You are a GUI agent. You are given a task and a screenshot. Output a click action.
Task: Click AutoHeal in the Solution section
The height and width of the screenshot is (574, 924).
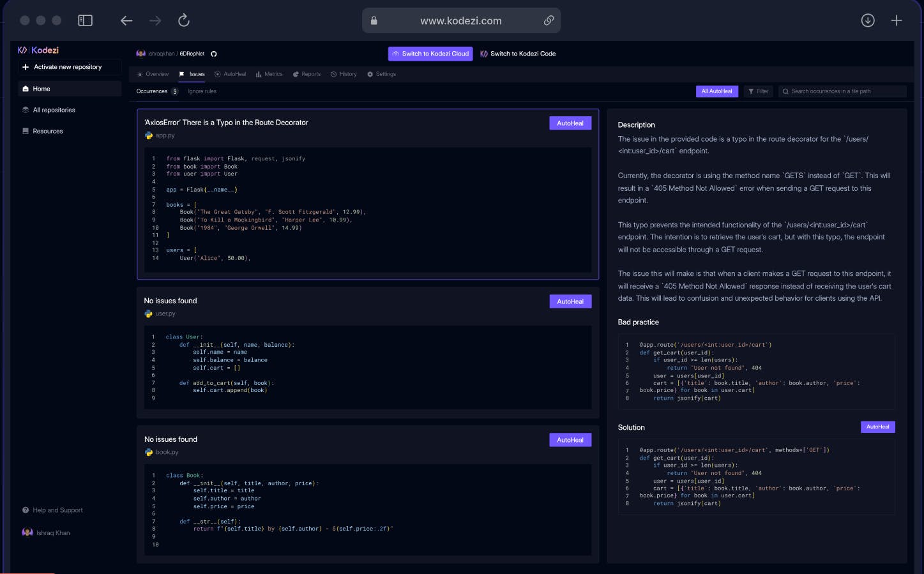click(877, 427)
